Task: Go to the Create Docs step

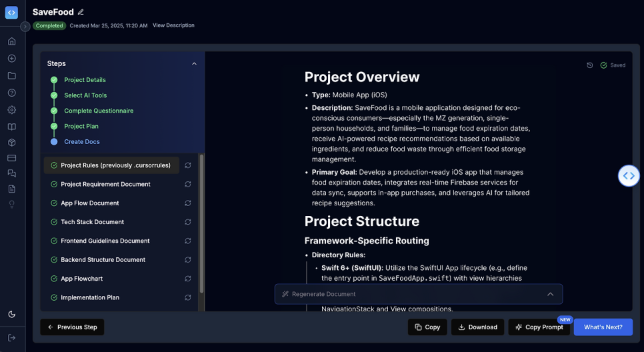Action: (82, 142)
